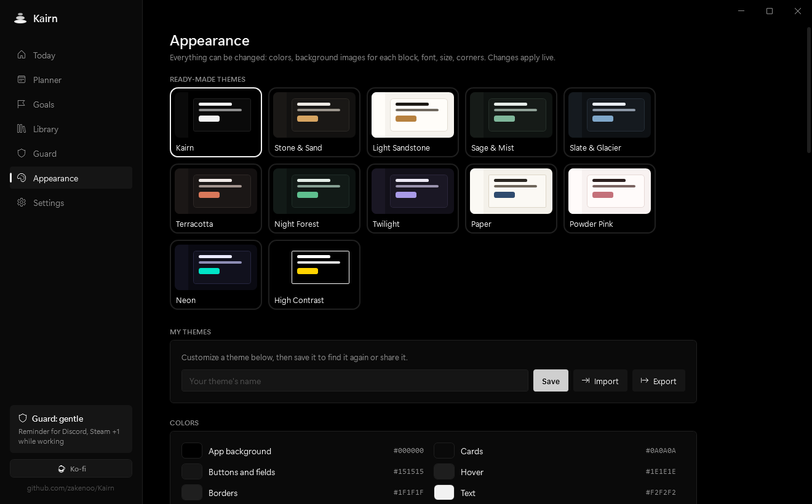812x504 pixels.
Task: Click the MY THEMES section heading
Action: (190, 332)
